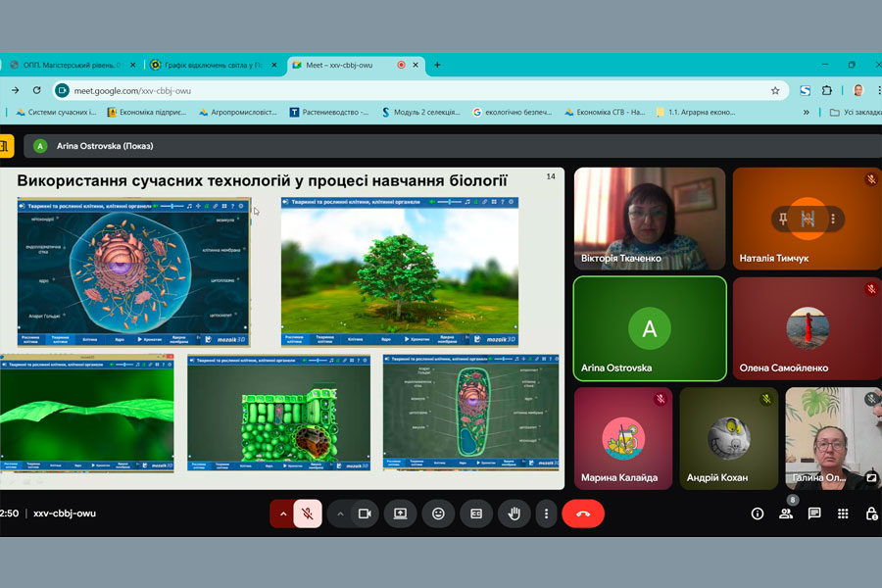The height and width of the screenshot is (588, 882).
Task: Open chat with everyone panel
Action: point(814,514)
